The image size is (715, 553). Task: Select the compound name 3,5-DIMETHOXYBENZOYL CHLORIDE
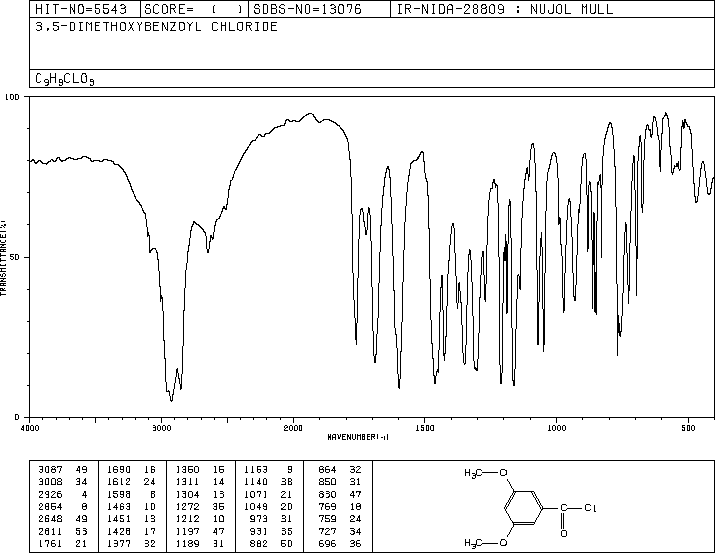156,27
